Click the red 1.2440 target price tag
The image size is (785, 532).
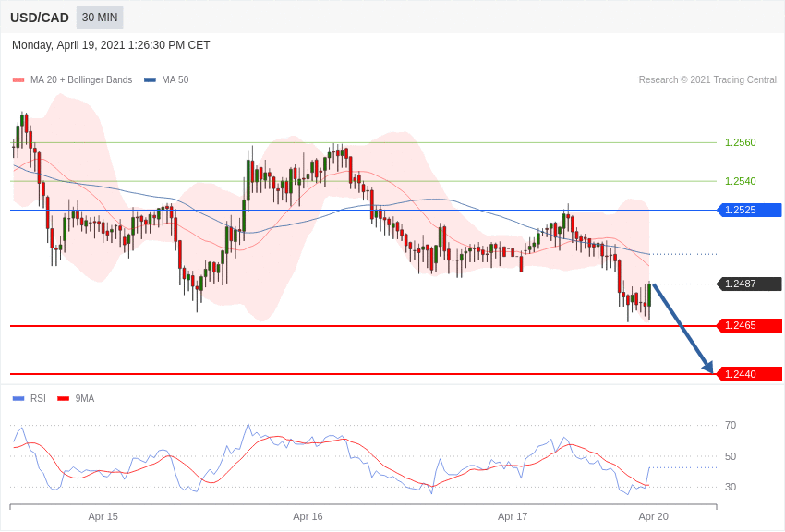click(750, 374)
